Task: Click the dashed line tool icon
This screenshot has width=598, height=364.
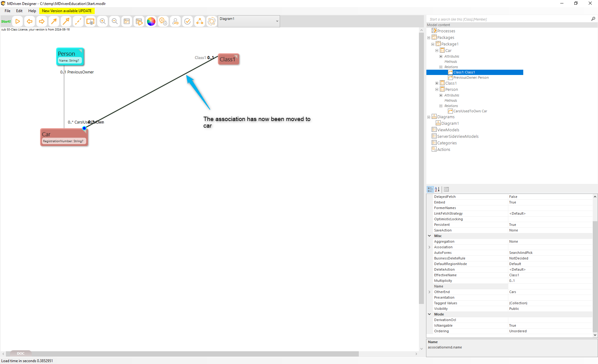Action: tap(78, 21)
